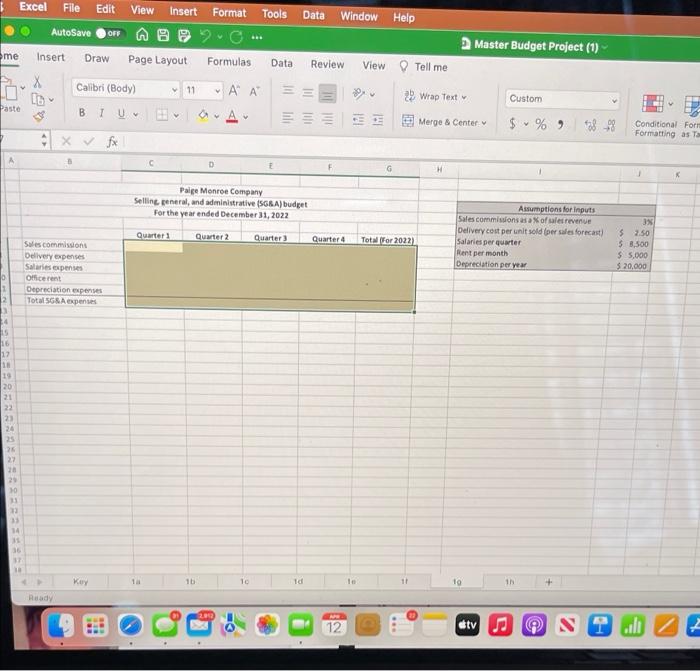Click the fx Insert Function icon

click(x=112, y=142)
